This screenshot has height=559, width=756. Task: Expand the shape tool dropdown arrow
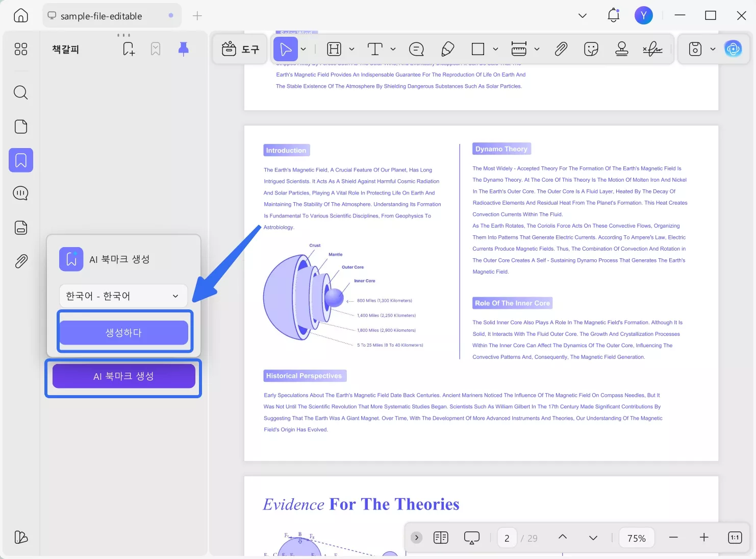(x=495, y=49)
